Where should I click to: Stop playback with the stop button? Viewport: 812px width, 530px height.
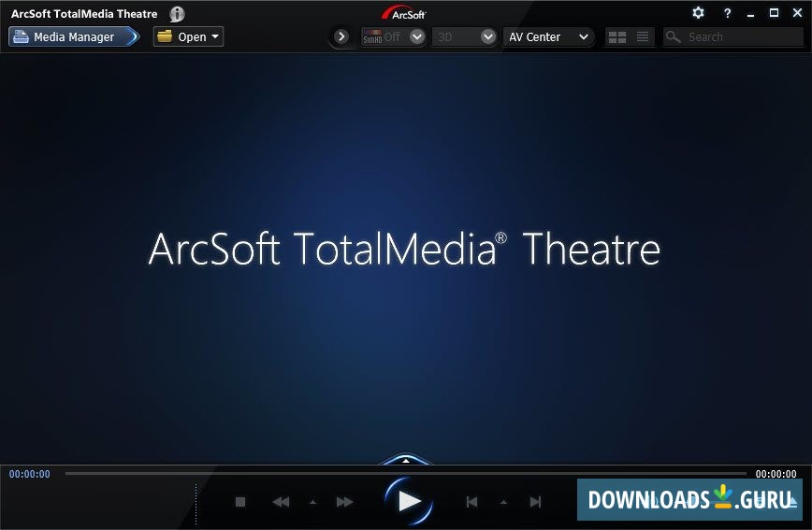pos(240,502)
